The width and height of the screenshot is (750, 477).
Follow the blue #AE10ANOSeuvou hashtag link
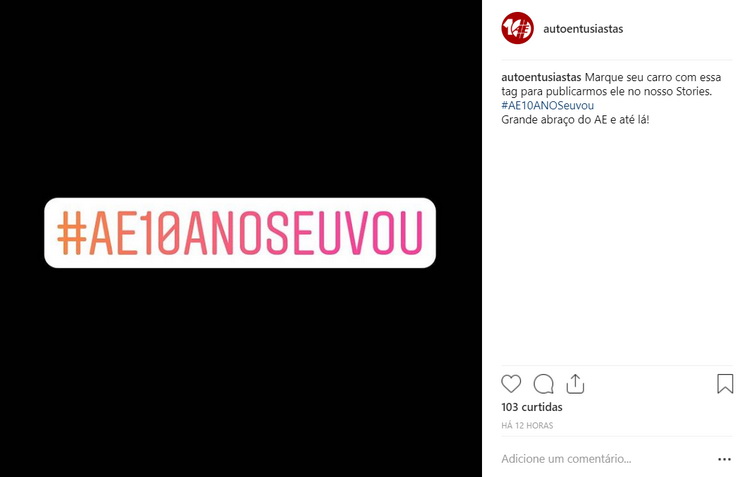click(x=548, y=105)
